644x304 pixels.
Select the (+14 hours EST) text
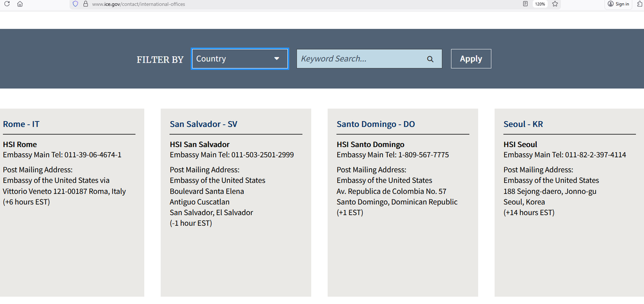click(x=529, y=213)
